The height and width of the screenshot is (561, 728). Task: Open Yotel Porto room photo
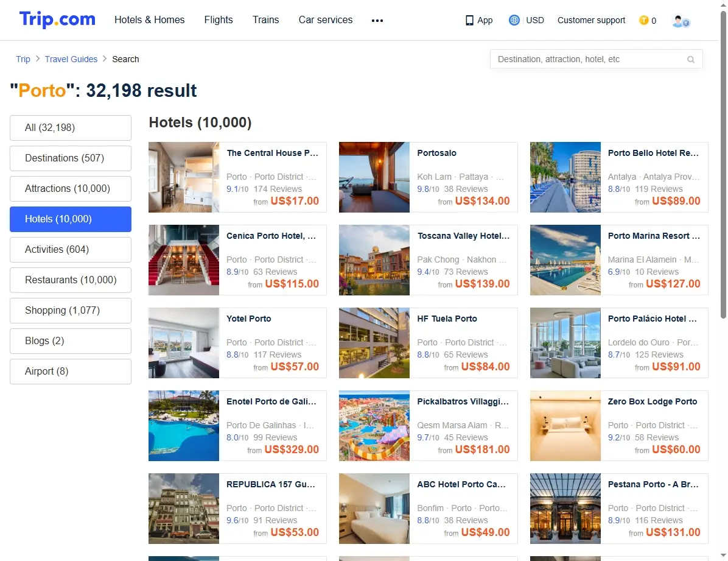(184, 342)
